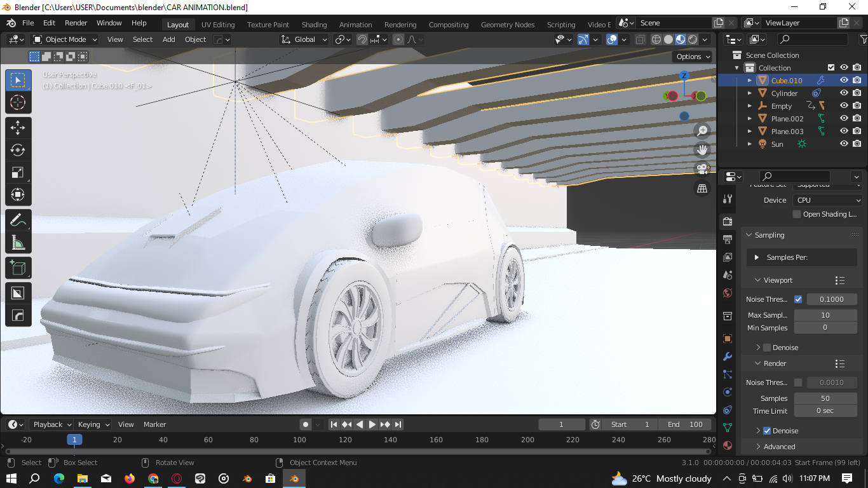This screenshot has width=868, height=488.
Task: Open the Object Data properties green triangle tab
Action: [x=728, y=428]
